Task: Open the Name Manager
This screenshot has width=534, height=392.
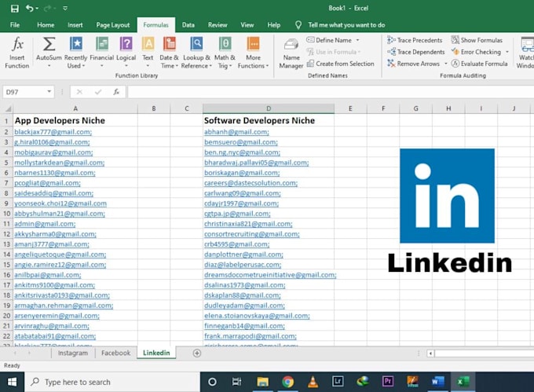Action: point(291,53)
